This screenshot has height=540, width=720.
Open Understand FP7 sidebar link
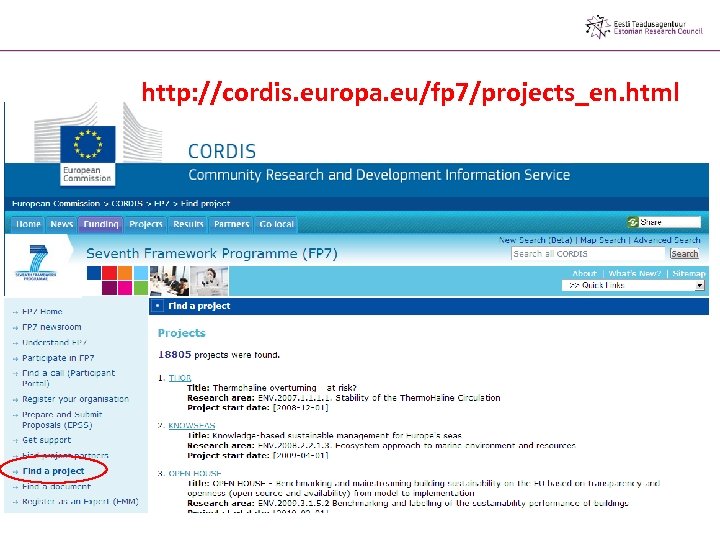click(x=54, y=343)
